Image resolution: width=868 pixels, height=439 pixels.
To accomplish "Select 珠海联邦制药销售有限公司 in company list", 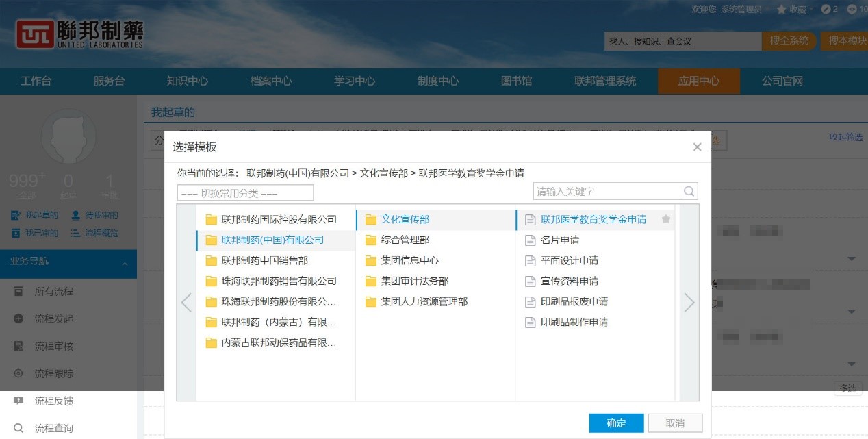I will tap(276, 281).
